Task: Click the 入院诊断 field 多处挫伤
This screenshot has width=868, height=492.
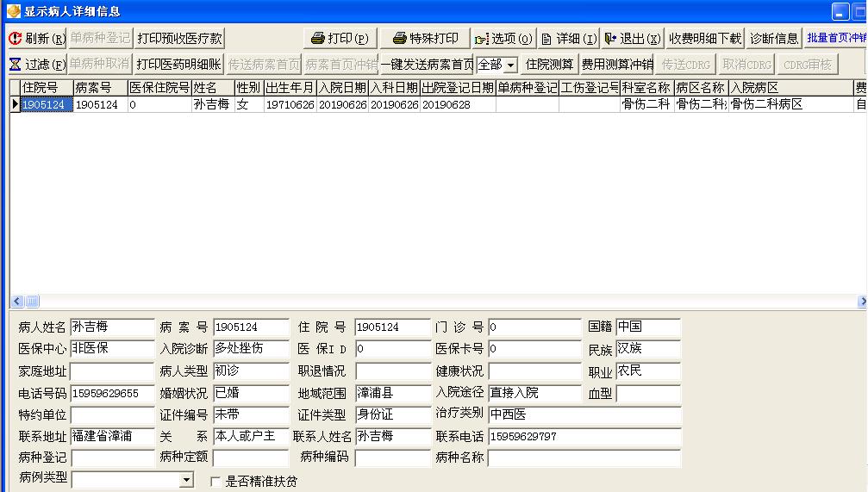Action: 251,349
